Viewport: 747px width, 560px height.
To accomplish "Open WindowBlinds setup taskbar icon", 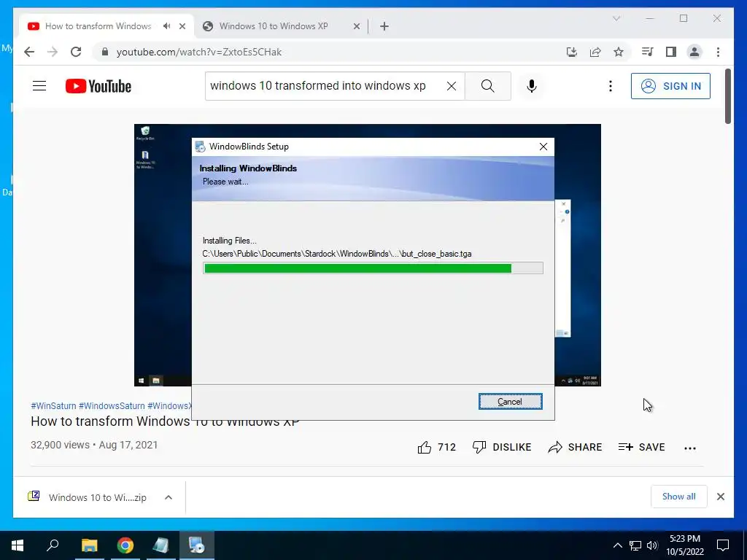I will click(197, 545).
